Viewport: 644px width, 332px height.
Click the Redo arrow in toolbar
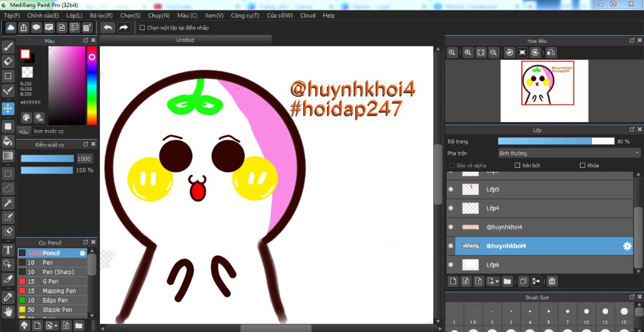[x=123, y=28]
